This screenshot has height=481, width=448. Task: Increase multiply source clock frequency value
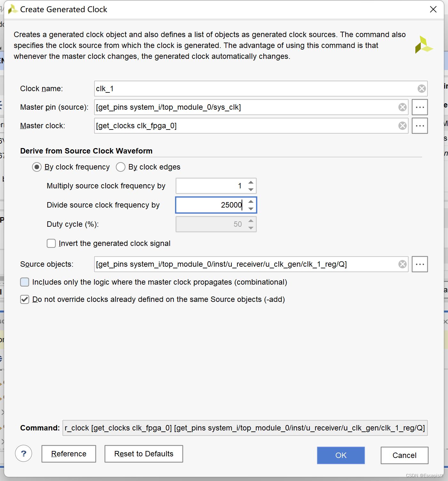click(x=251, y=183)
